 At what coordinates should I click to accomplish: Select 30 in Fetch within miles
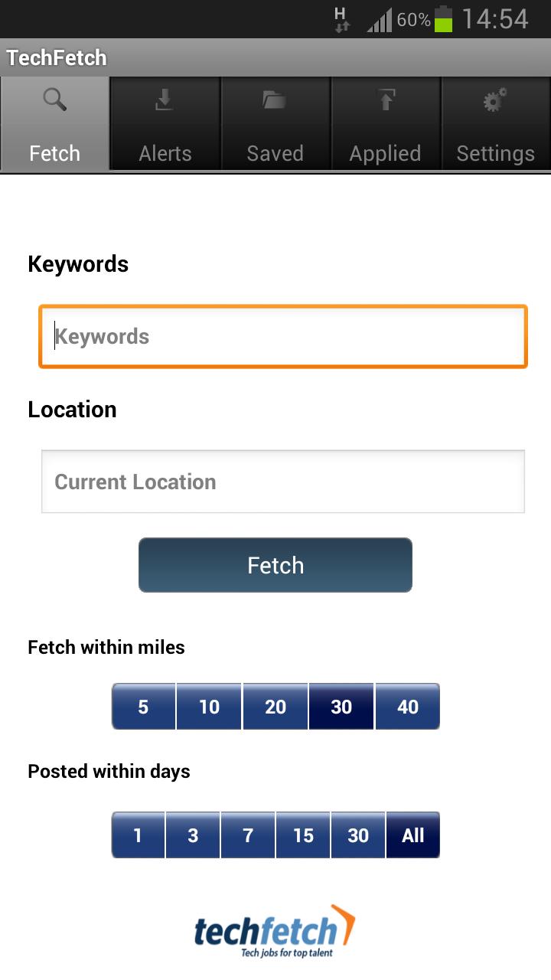coord(341,707)
